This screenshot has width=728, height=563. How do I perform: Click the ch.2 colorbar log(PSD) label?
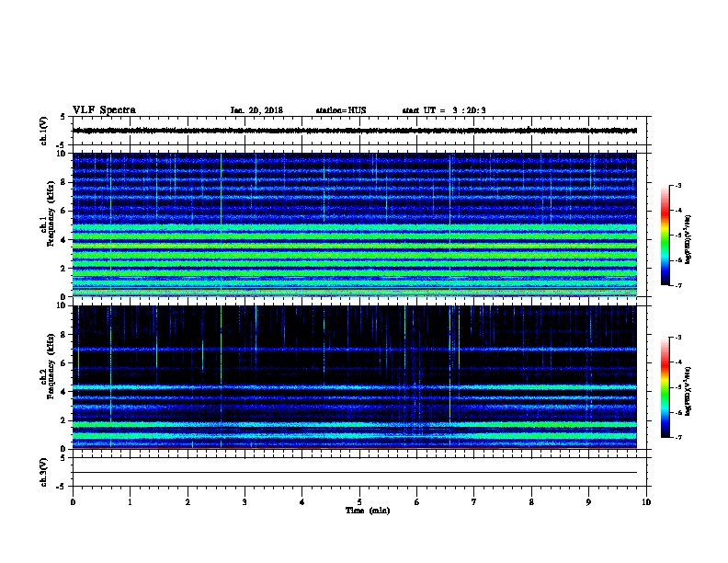[688, 391]
